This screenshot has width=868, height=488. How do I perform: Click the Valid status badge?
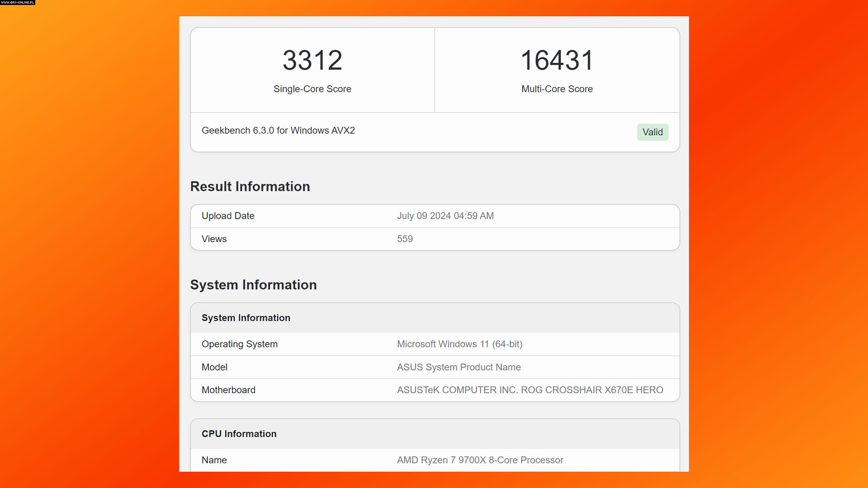point(652,132)
